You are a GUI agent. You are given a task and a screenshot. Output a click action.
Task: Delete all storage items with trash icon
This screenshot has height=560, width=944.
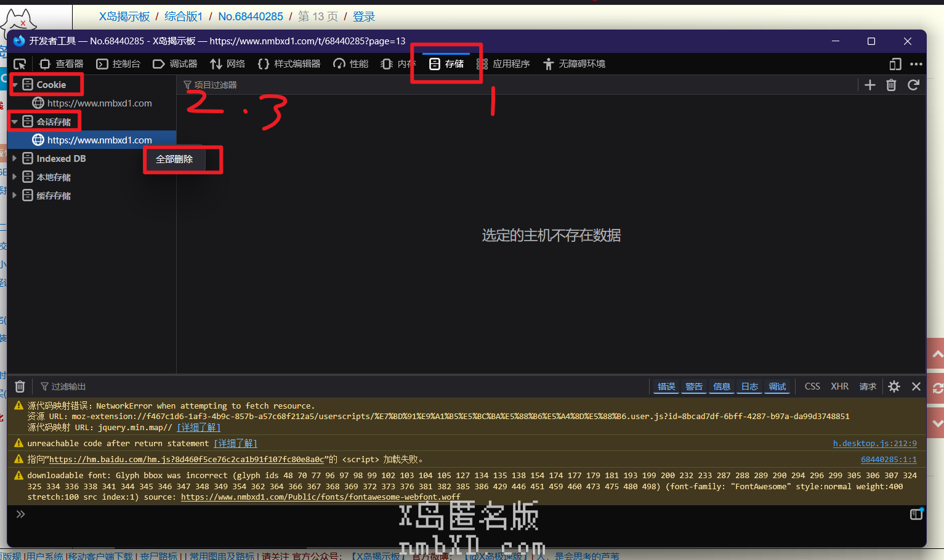pos(891,85)
